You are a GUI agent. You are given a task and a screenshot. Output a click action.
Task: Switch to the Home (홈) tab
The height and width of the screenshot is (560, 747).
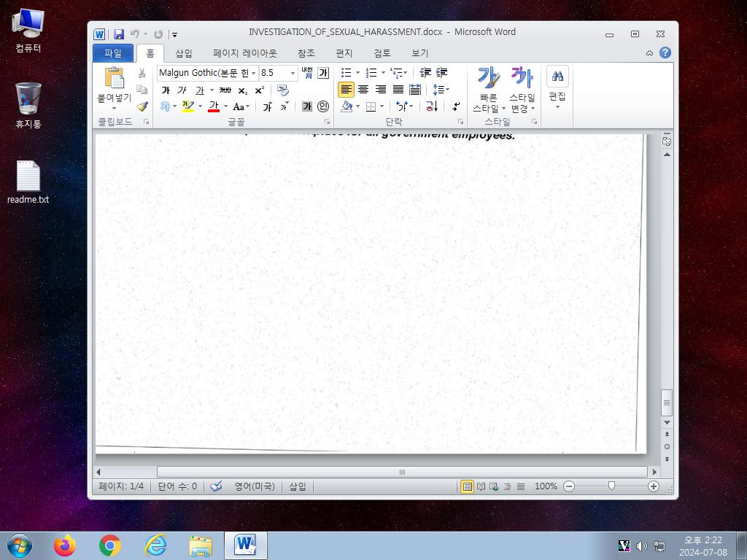point(150,53)
